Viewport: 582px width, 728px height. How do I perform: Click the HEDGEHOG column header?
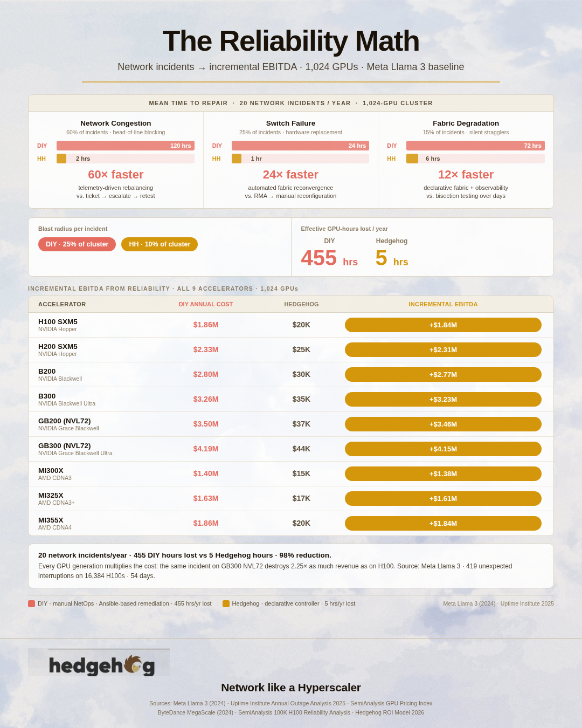coord(301,304)
